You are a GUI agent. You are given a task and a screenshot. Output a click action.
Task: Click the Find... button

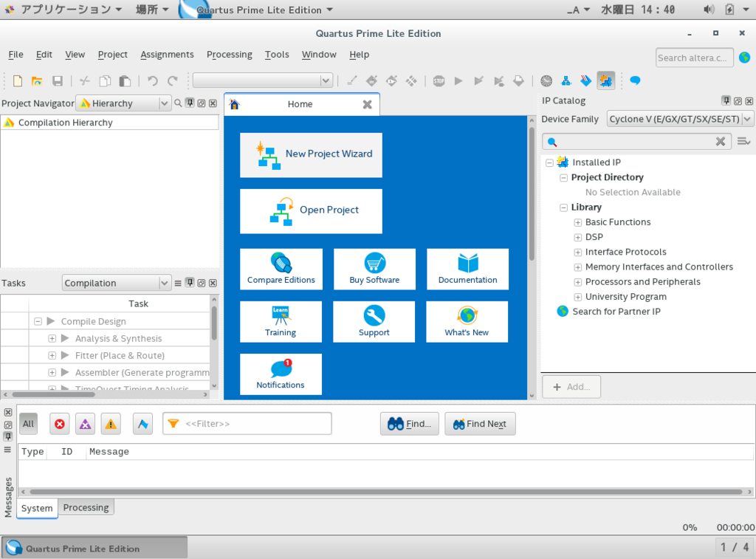click(x=409, y=423)
